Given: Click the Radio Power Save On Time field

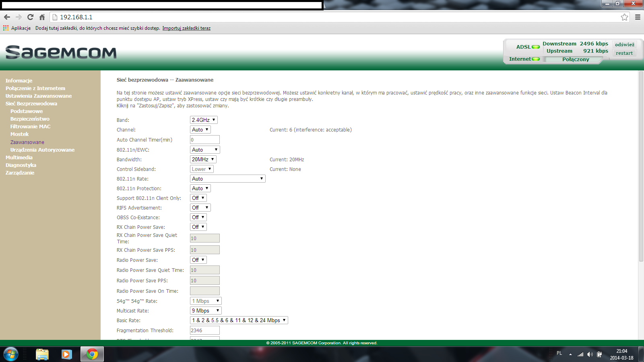Looking at the screenshot, I should tap(205, 291).
